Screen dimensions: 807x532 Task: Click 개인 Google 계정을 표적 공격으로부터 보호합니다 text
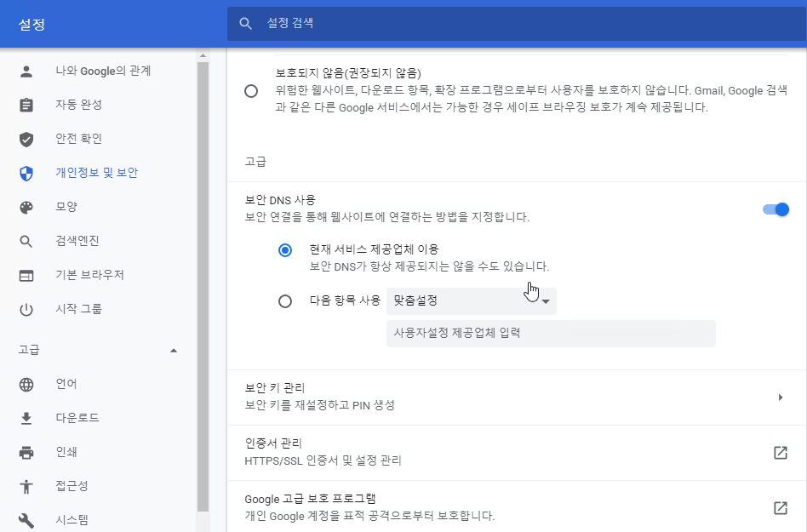coord(369,516)
